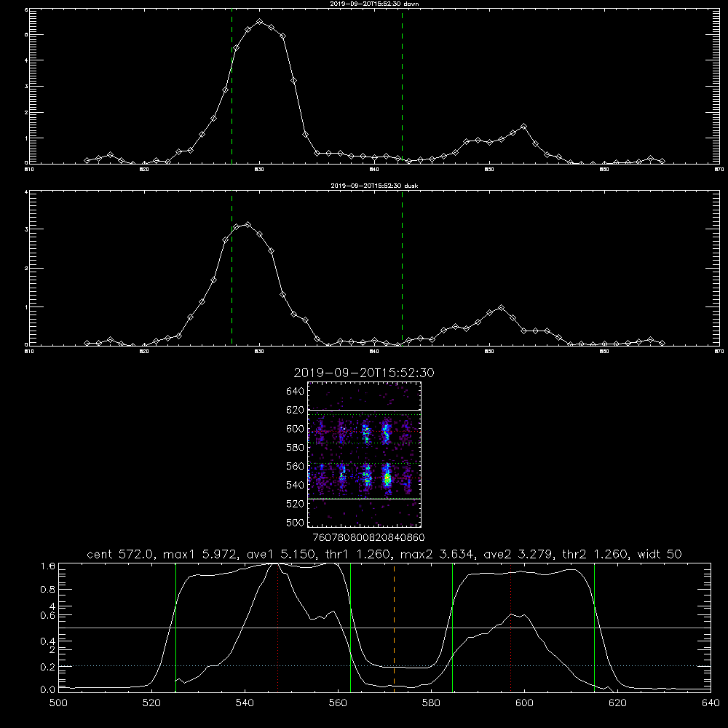Viewport: 728px width, 728px height.
Task: Select the timestamp title above the spectral image
Action: tap(364, 373)
